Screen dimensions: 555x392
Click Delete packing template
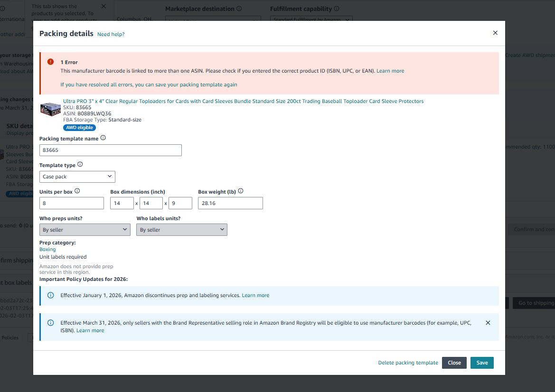point(408,363)
